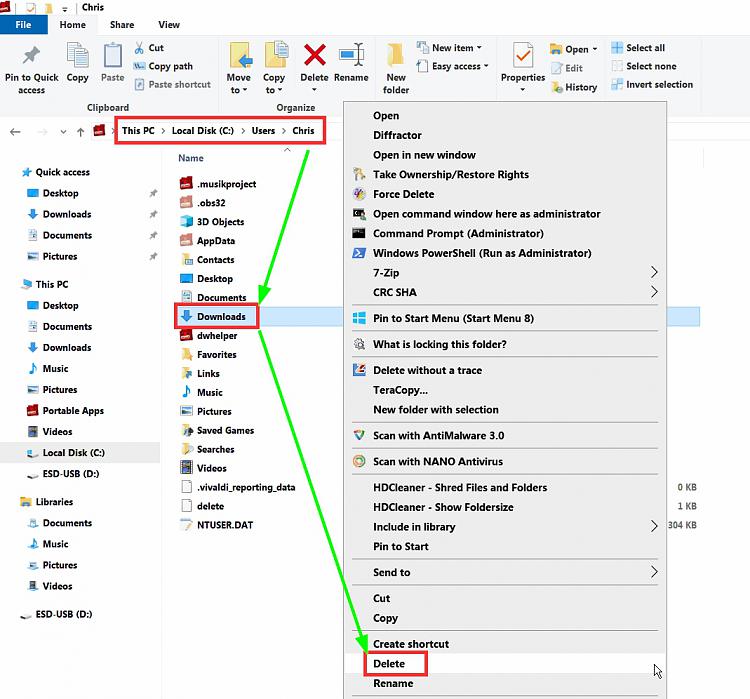The height and width of the screenshot is (699, 750).
Task: Click the Copy icon in Clipboard group
Action: pos(77,55)
